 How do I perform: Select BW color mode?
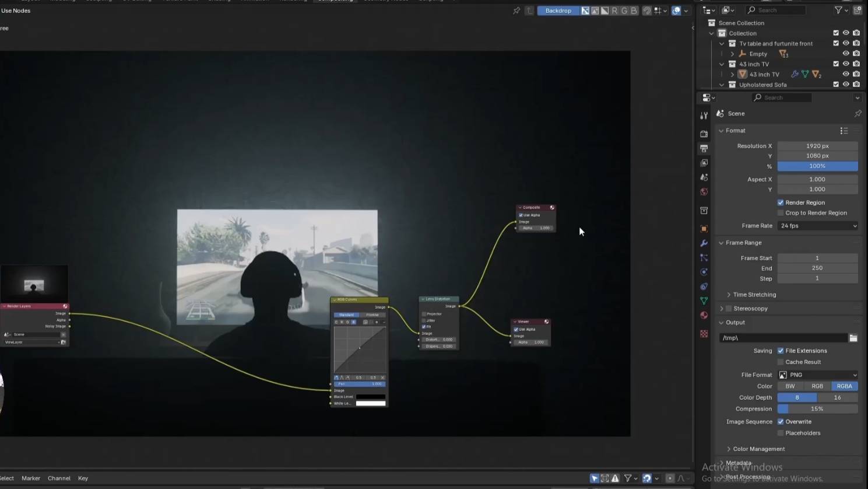pyautogui.click(x=790, y=386)
